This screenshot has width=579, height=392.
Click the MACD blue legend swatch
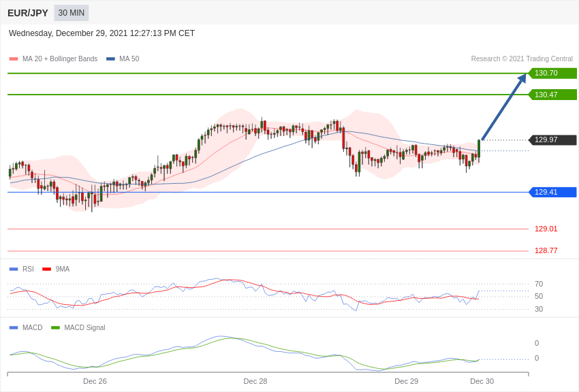coord(14,327)
